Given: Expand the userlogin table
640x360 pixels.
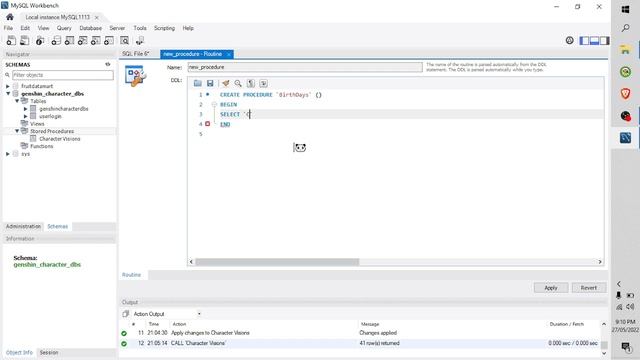Looking at the screenshot, I should coord(26,116).
